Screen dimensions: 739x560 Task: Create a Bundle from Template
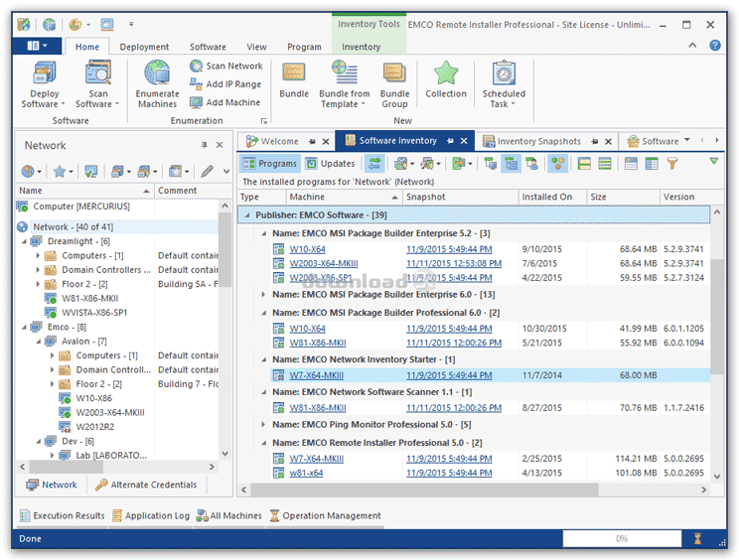(x=344, y=84)
